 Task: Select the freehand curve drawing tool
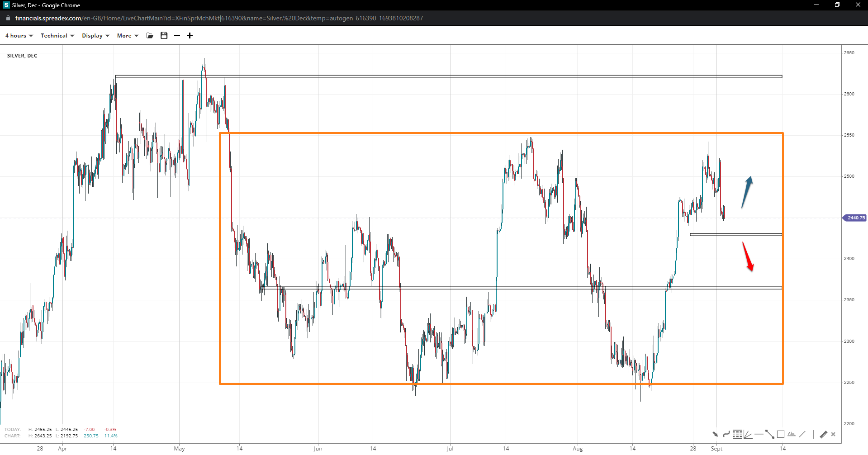point(726,434)
